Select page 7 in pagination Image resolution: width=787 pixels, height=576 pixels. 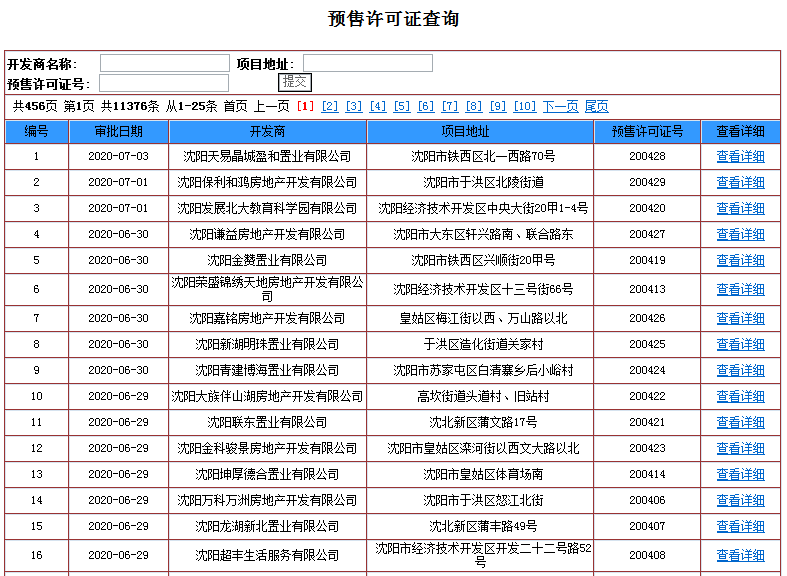click(450, 106)
